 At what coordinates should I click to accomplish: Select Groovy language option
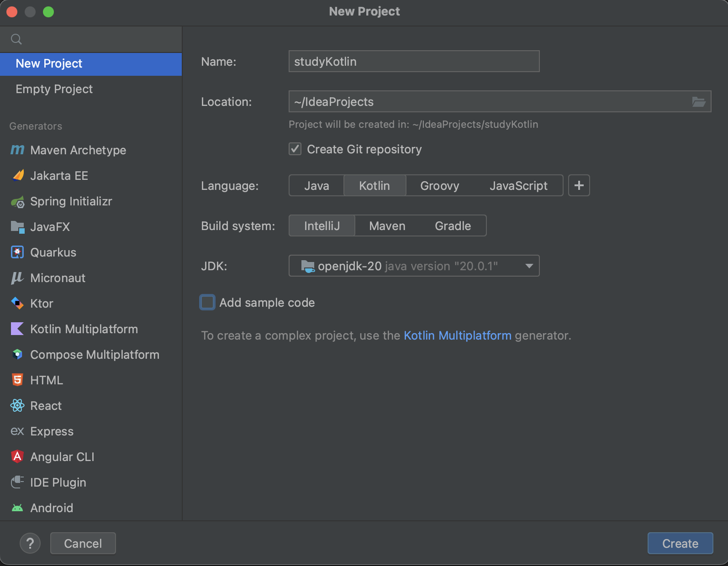[x=439, y=186]
